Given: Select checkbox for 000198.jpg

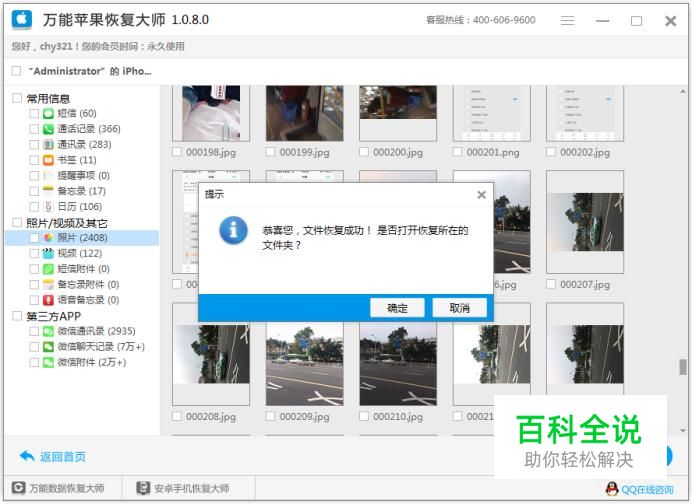Looking at the screenshot, I should (177, 152).
